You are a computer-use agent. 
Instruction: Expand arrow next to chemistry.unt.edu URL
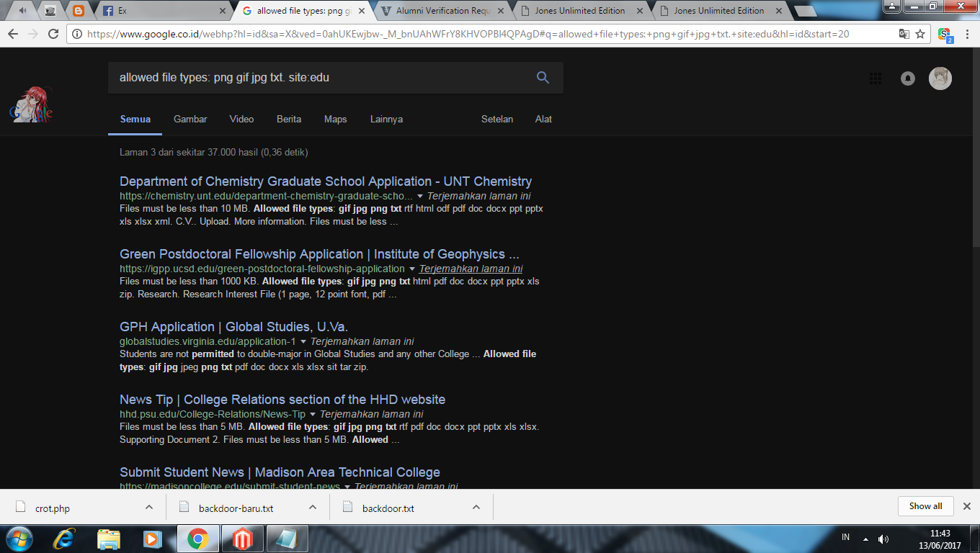[420, 196]
